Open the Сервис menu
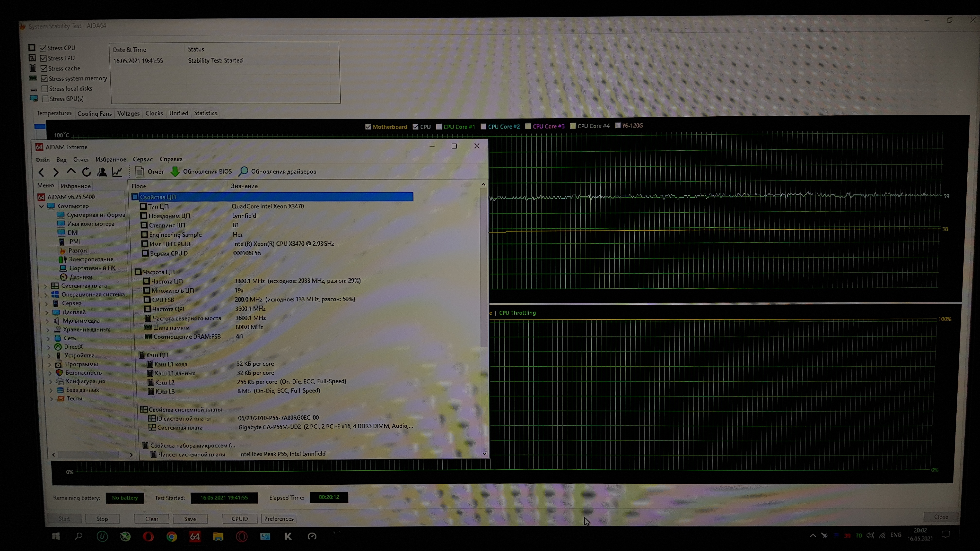 click(143, 159)
